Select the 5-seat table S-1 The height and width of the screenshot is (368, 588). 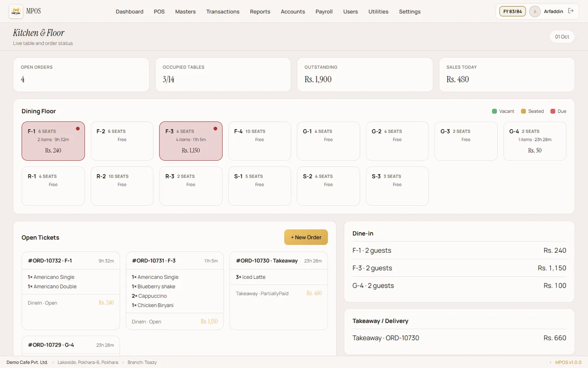coord(260,186)
